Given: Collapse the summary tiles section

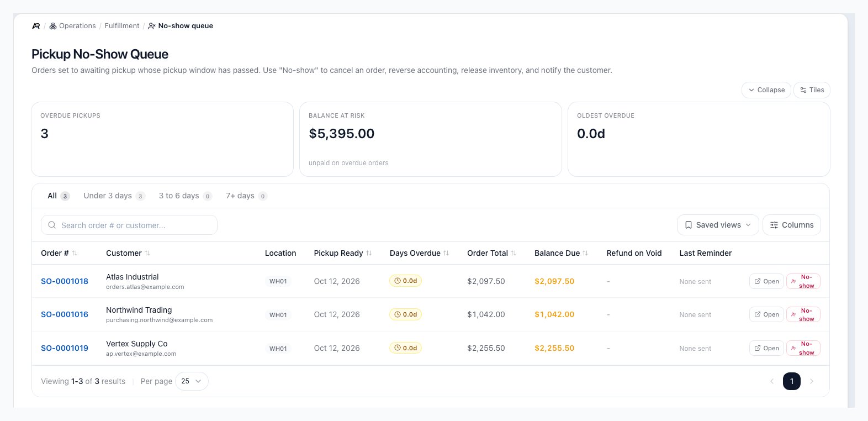Looking at the screenshot, I should point(766,90).
